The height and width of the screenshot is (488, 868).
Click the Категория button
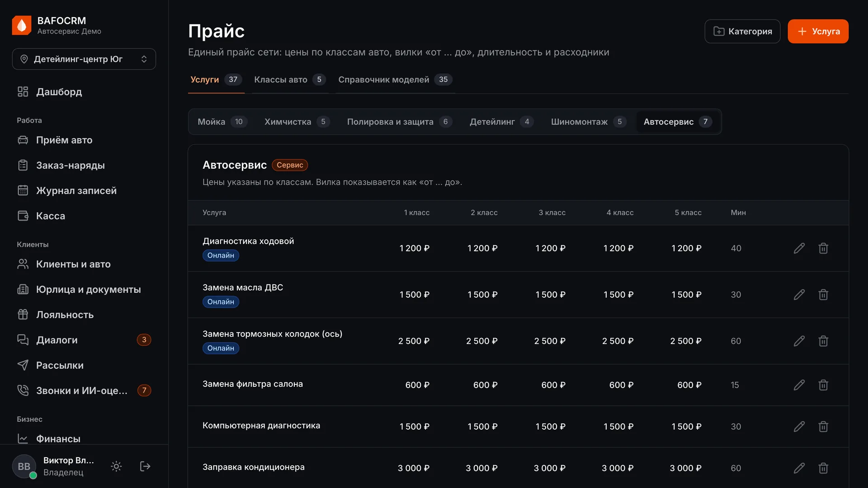742,31
